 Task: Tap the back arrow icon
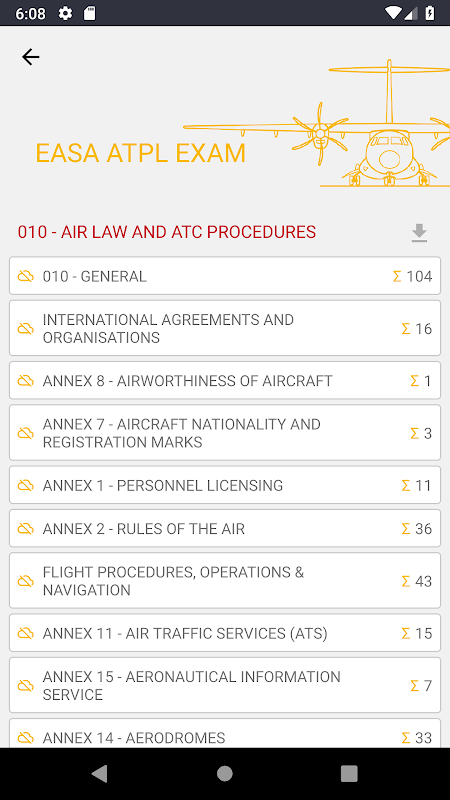coord(31,57)
